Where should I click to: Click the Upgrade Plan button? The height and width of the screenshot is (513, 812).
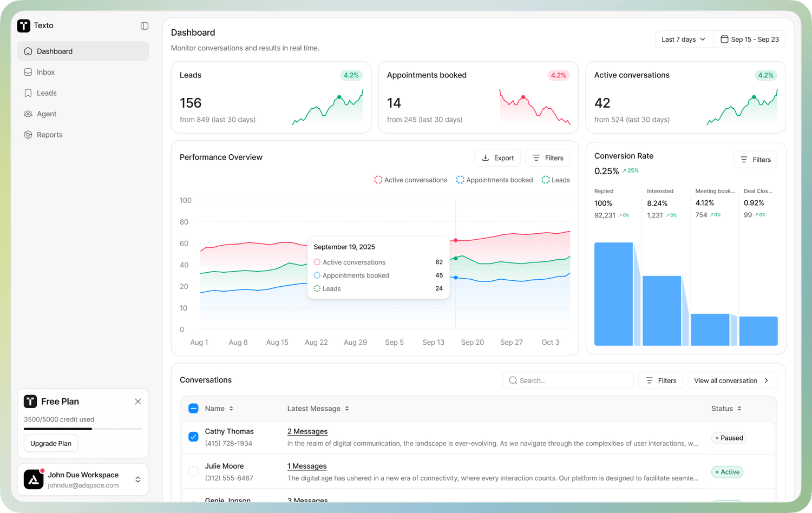(x=51, y=443)
